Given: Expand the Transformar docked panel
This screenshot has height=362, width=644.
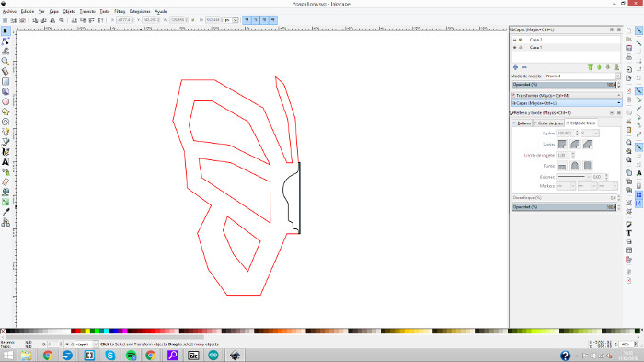Looking at the screenshot, I should click(x=566, y=96).
